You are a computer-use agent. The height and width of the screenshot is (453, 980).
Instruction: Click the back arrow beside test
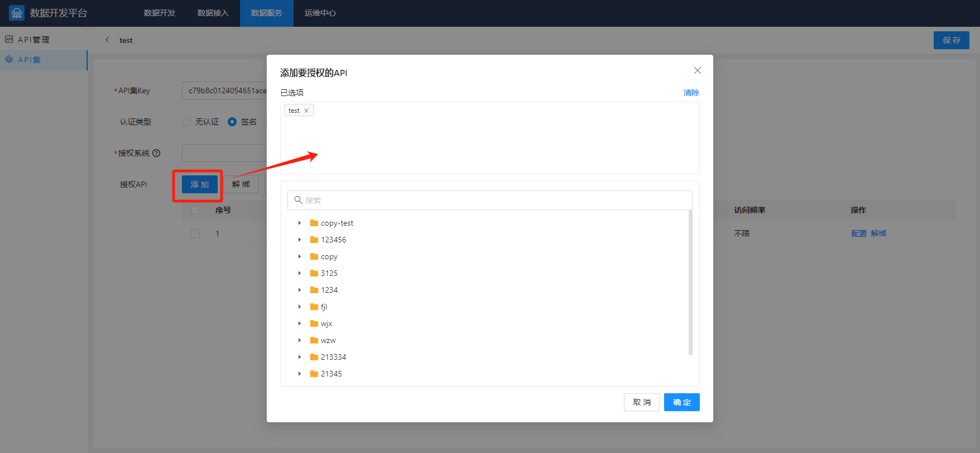tap(107, 40)
